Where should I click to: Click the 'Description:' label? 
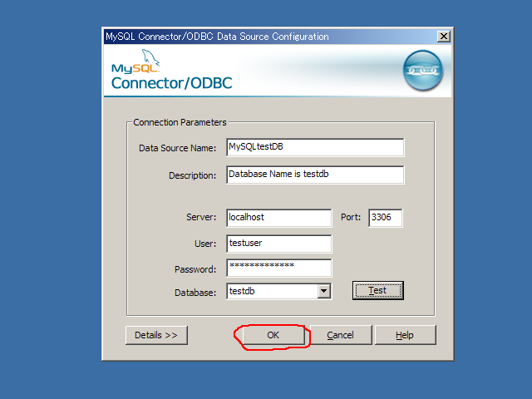pyautogui.click(x=192, y=175)
